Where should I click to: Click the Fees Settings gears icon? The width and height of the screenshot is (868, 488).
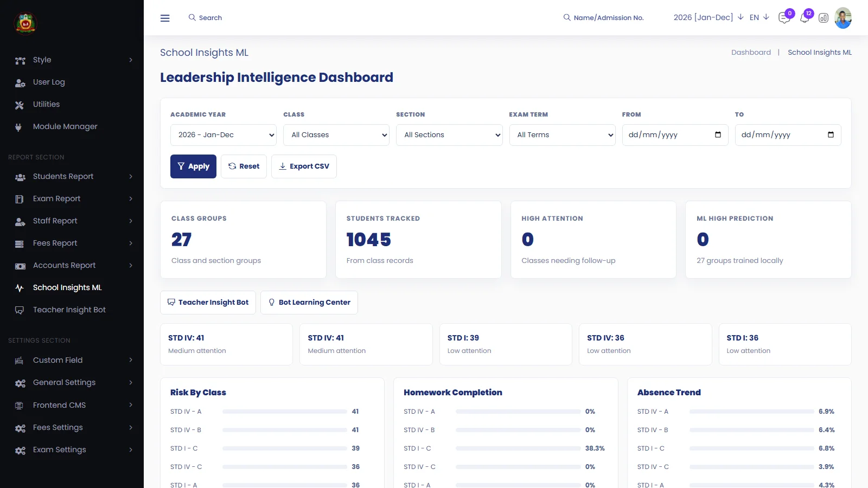pos(20,428)
